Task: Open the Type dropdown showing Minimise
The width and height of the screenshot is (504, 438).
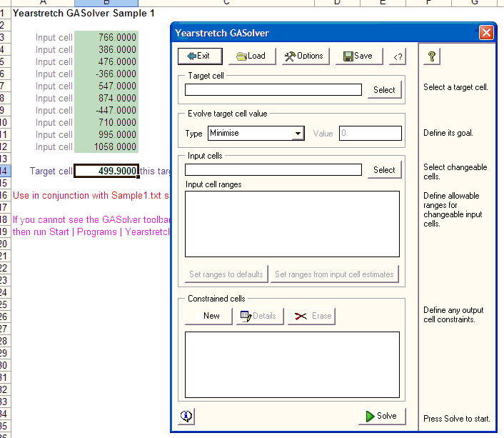Action: point(298,133)
